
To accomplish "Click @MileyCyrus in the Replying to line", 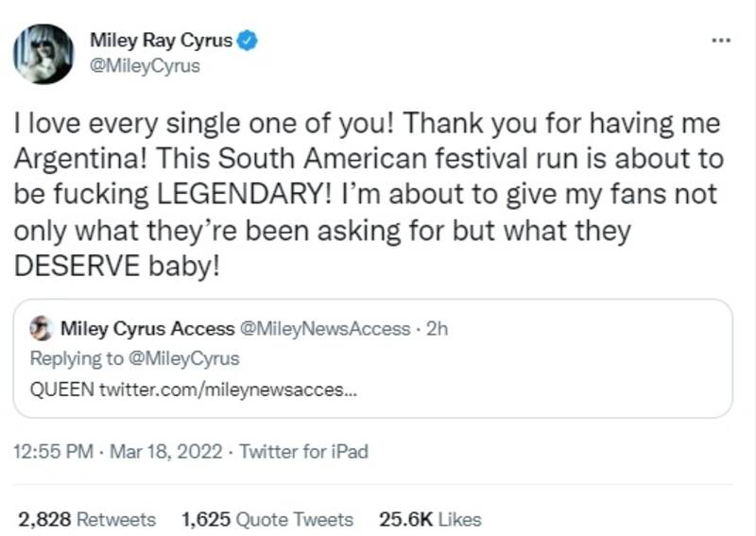I will [183, 358].
